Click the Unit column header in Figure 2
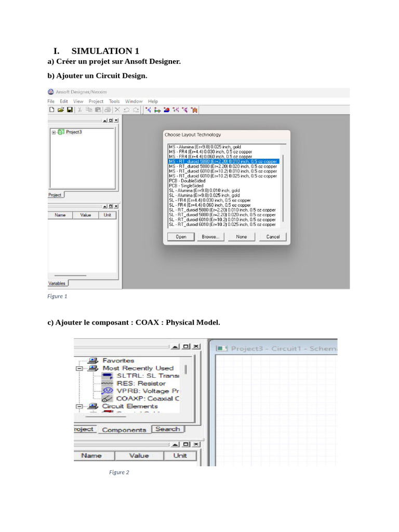This screenshot has width=399, height=532. pyautogui.click(x=180, y=456)
